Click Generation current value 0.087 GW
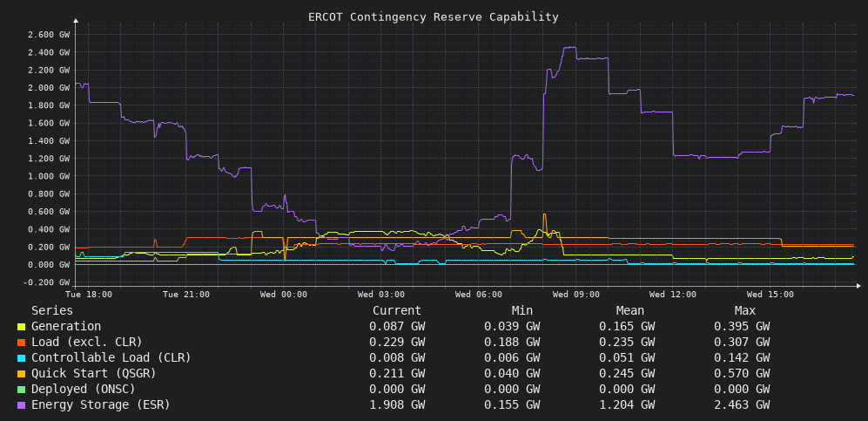 pyautogui.click(x=397, y=327)
